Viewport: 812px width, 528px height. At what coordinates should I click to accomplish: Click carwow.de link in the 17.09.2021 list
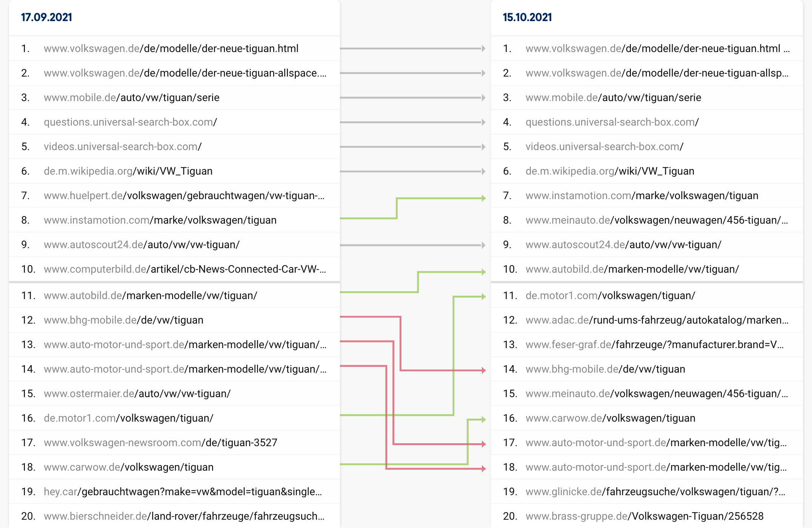128,467
